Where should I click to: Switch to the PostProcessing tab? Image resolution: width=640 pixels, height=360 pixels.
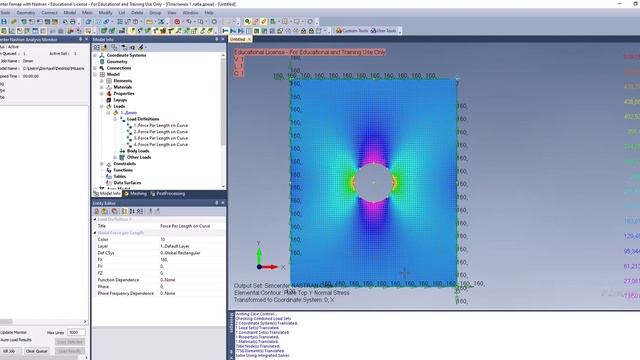[x=168, y=194]
